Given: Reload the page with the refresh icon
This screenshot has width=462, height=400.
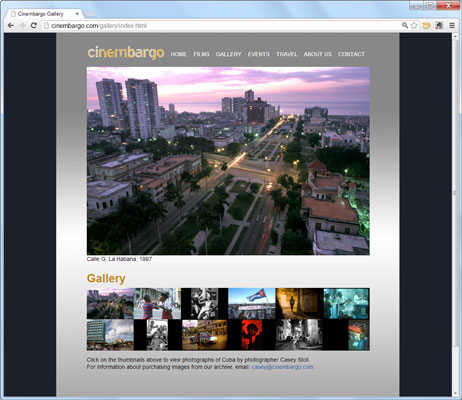Looking at the screenshot, I should (34, 26).
